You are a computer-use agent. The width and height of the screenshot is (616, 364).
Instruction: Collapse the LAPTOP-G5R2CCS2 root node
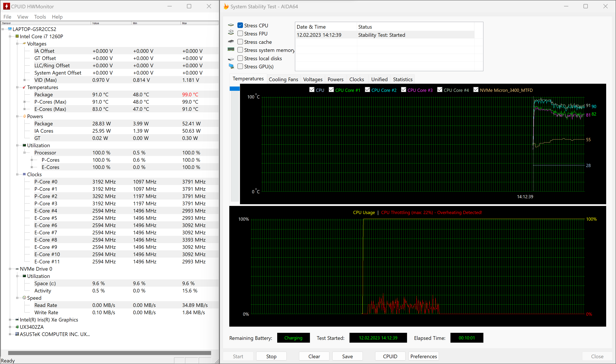(3, 29)
